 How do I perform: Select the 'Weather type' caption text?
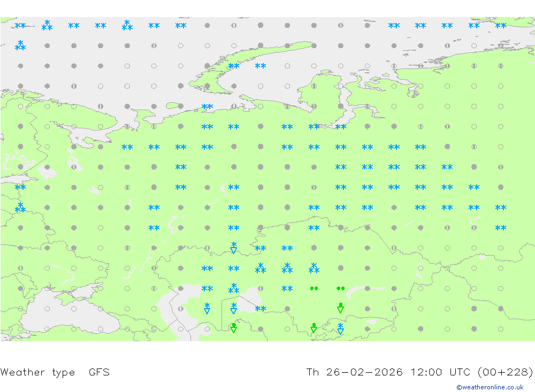pyautogui.click(x=37, y=372)
